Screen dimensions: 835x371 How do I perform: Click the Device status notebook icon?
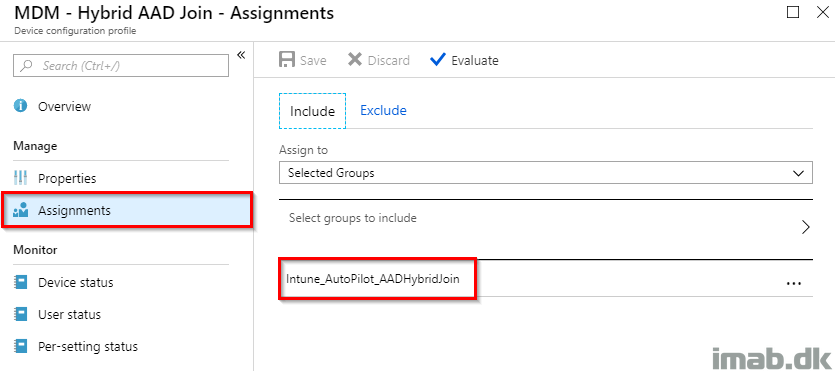[x=20, y=282]
